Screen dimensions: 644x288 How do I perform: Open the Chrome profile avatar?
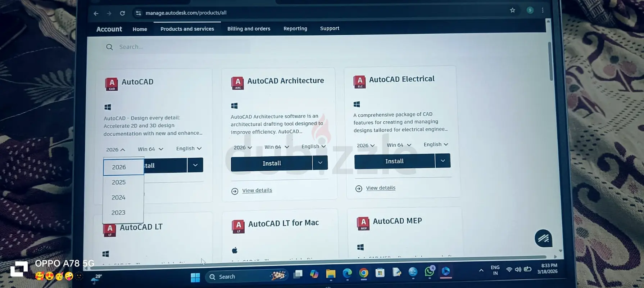(x=530, y=10)
